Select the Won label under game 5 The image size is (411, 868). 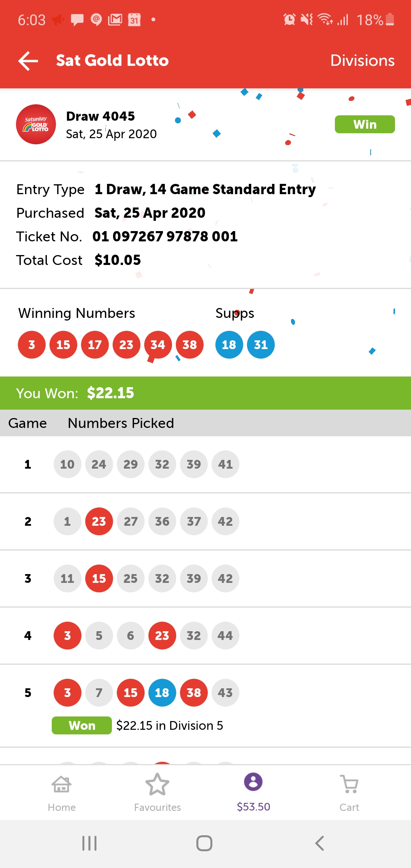(x=82, y=725)
